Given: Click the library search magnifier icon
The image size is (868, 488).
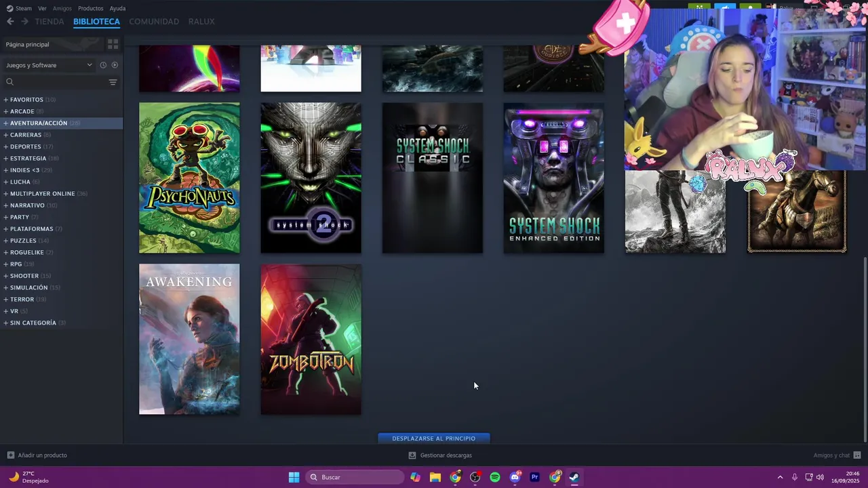Looking at the screenshot, I should tap(9, 82).
